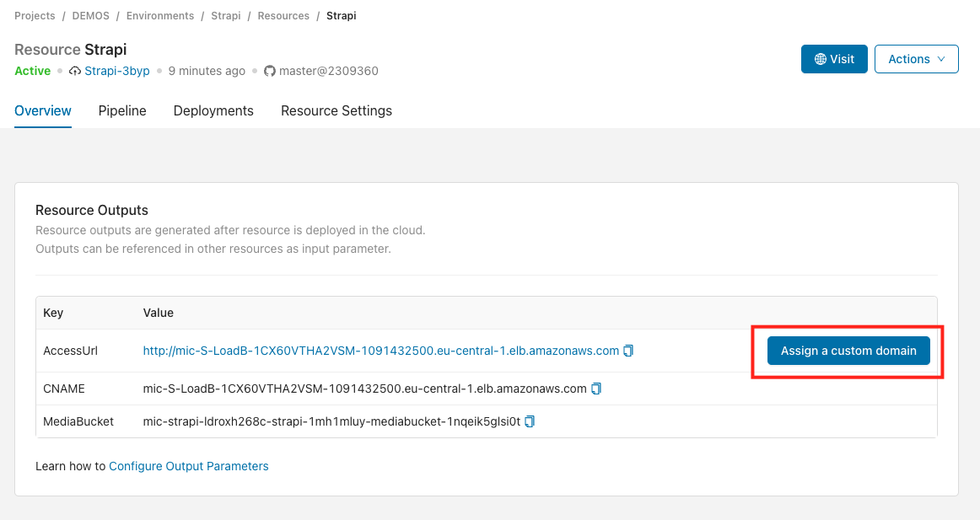Click the current Strapi breadcrumb in bold

(342, 16)
